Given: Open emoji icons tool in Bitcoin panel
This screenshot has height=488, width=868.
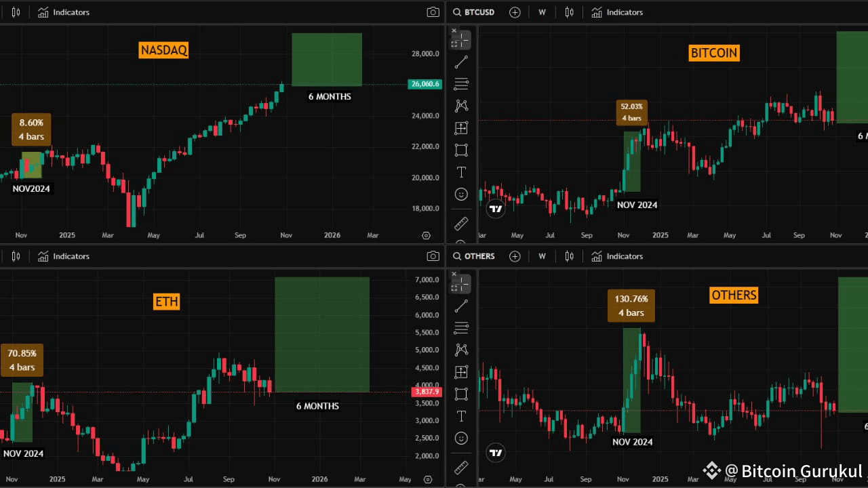Looking at the screenshot, I should pos(461,195).
